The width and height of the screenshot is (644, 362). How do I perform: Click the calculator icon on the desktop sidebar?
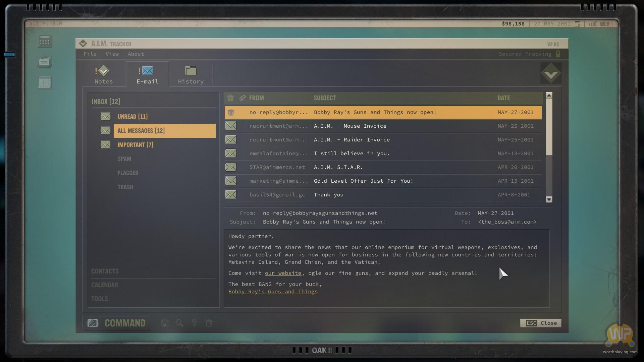pos(45,41)
